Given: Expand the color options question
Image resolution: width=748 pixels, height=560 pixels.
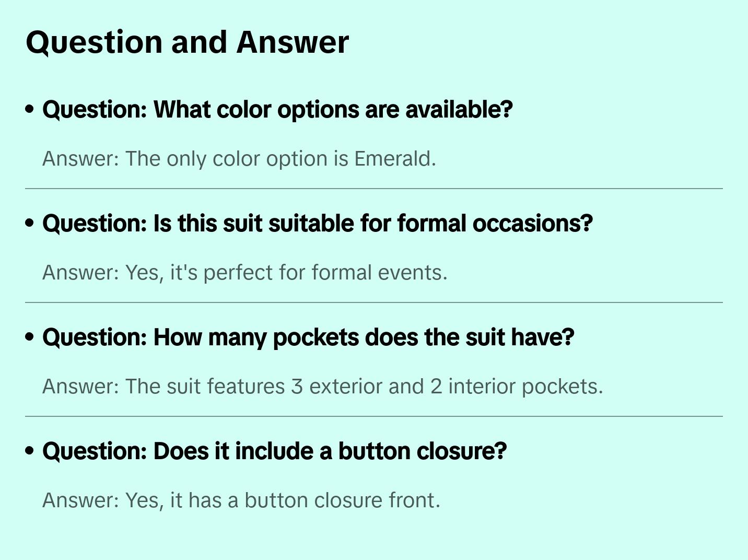Looking at the screenshot, I should click(277, 110).
